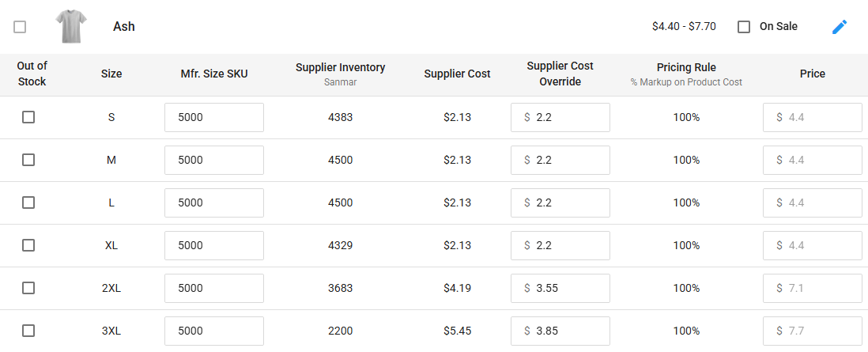
Task: Click the Supplier Inventory column header
Action: [x=340, y=68]
